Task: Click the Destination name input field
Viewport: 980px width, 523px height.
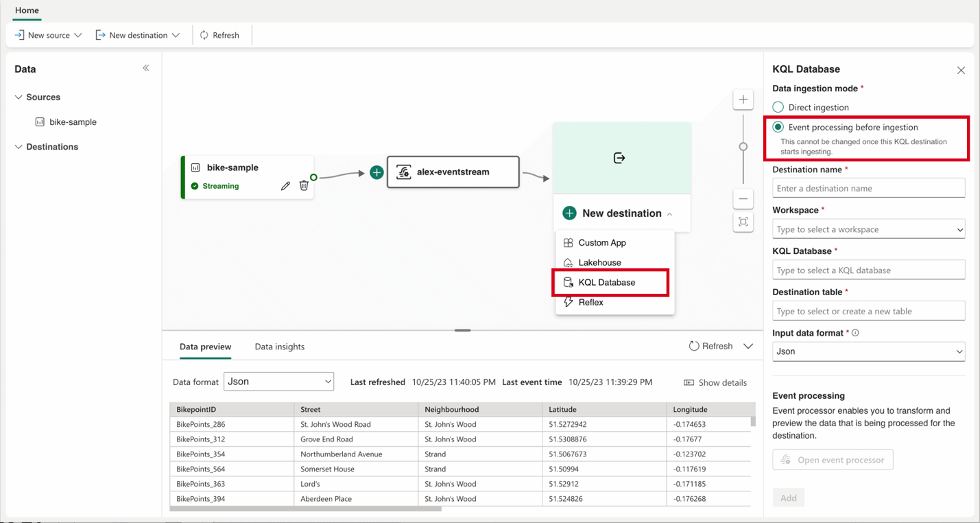Action: tap(869, 188)
